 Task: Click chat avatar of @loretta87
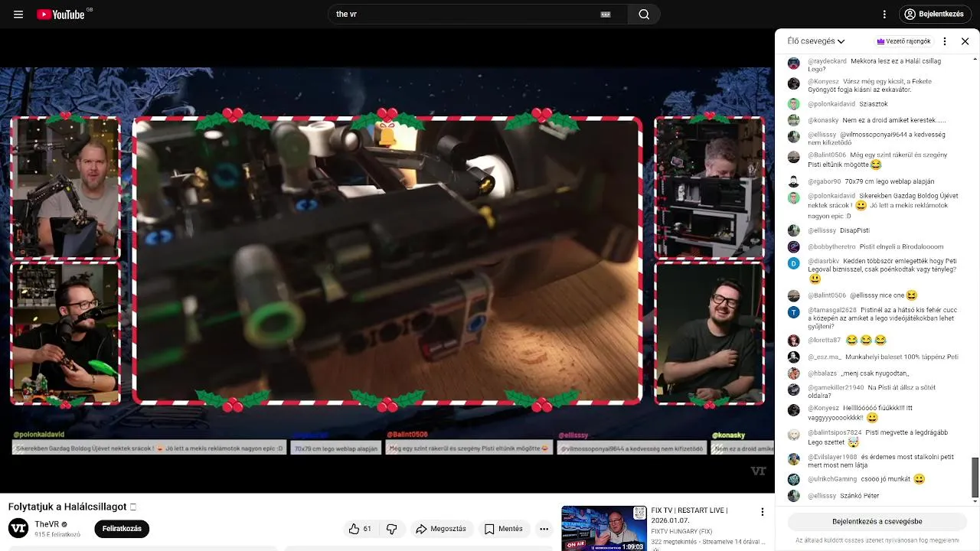click(794, 341)
